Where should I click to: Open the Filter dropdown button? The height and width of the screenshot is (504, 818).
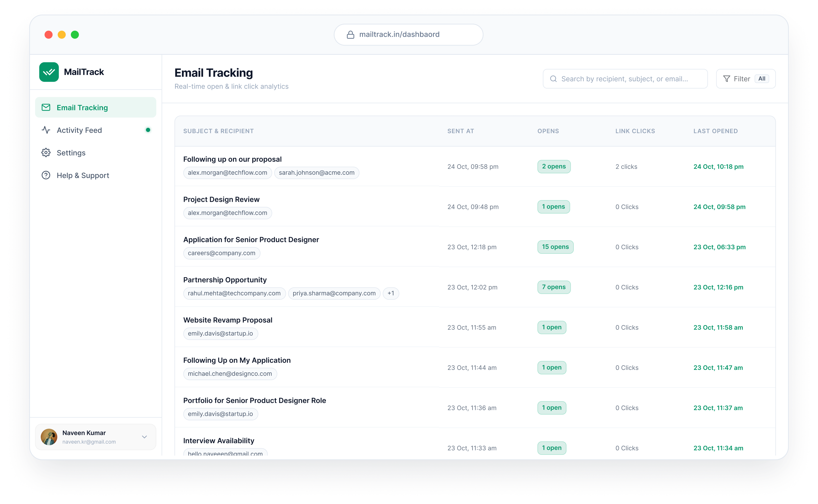tap(746, 79)
